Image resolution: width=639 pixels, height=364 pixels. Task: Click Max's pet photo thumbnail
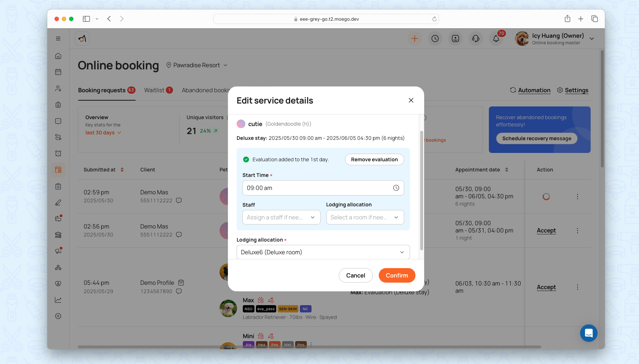(228, 308)
